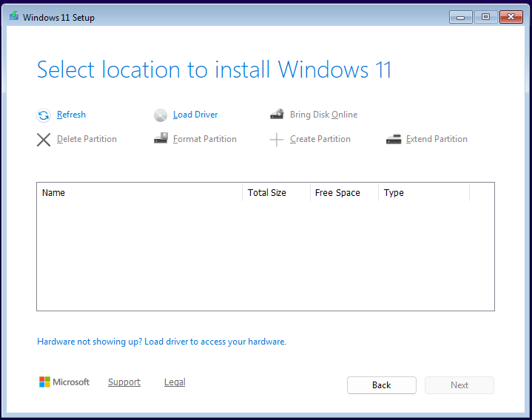The width and height of the screenshot is (532, 420).
Task: Sort by the Type column header
Action: click(x=423, y=193)
